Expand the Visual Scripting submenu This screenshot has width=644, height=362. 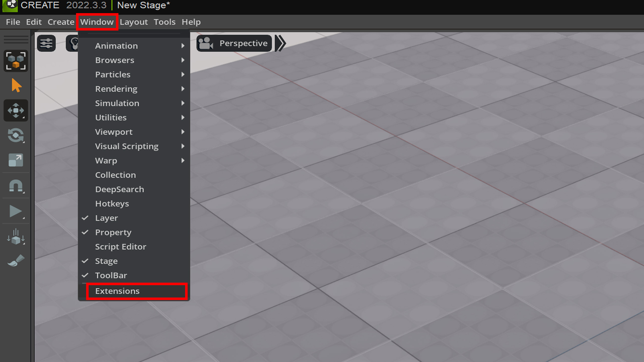[126, 146]
